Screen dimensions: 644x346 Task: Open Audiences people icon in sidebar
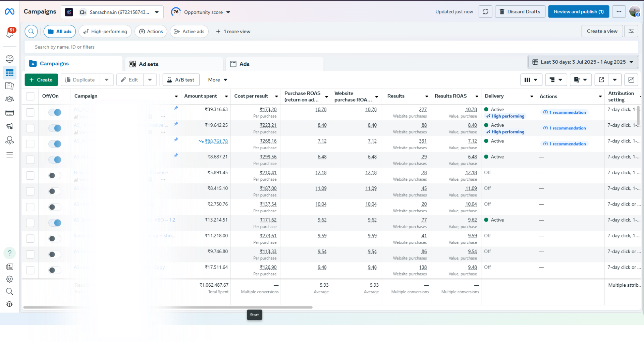10,99
